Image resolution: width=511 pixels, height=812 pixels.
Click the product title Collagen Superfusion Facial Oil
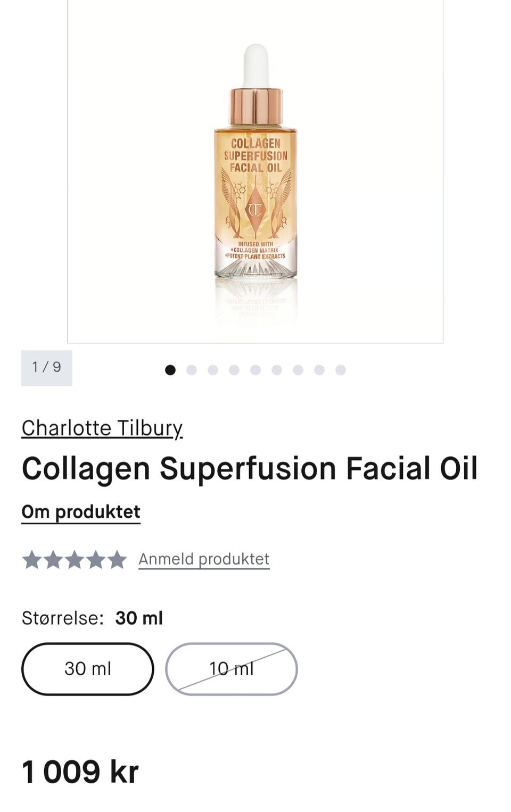(x=250, y=469)
